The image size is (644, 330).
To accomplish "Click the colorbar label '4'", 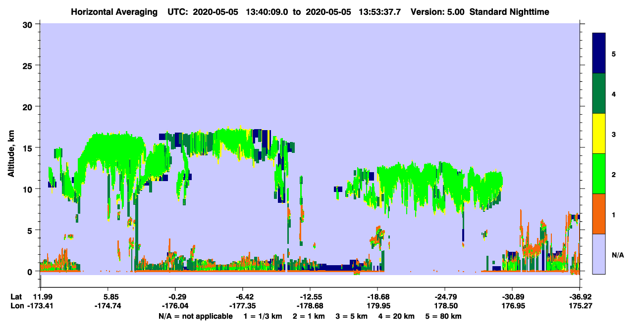I will (x=614, y=94).
